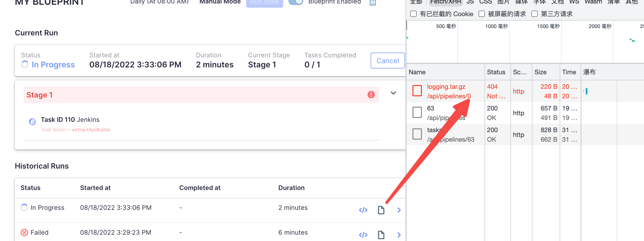Select the 全部 requests filter tab
Screen dimensions: 644x241
(416, 2)
